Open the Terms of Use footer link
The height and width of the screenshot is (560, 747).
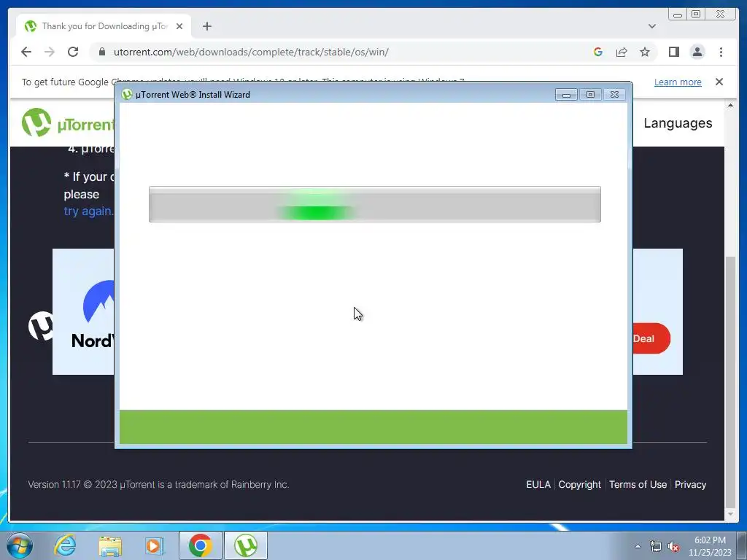[638, 484]
